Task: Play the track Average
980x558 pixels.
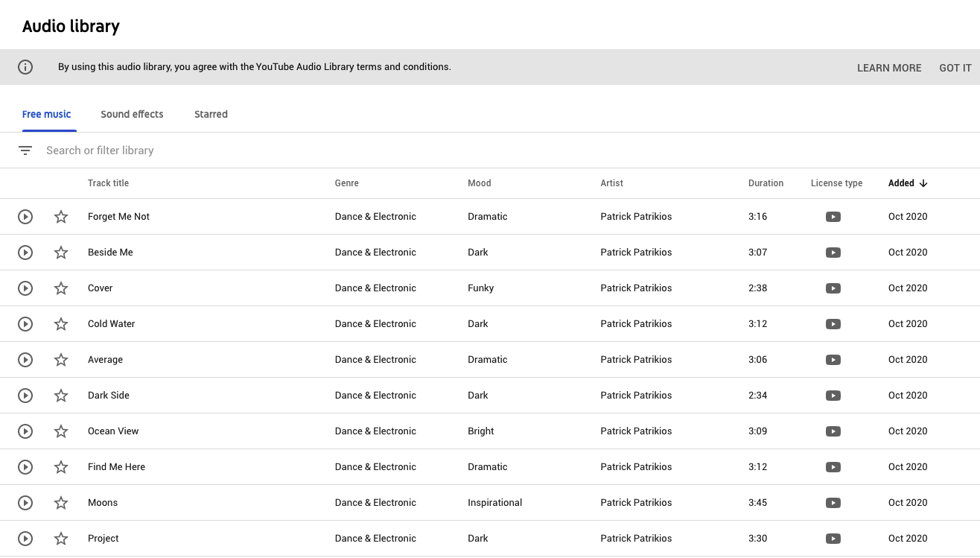Action: [25, 360]
